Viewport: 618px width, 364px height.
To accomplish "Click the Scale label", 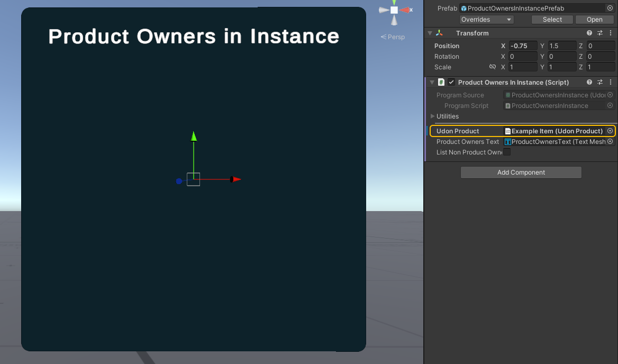I will 443,67.
